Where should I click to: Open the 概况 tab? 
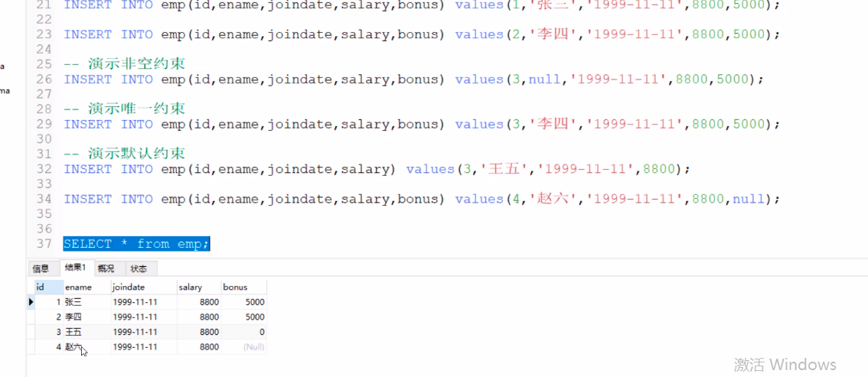[x=106, y=268]
